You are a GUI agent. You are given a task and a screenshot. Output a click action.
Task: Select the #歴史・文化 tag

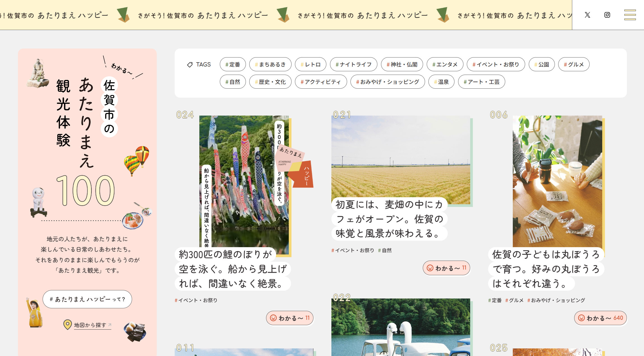[270, 82]
